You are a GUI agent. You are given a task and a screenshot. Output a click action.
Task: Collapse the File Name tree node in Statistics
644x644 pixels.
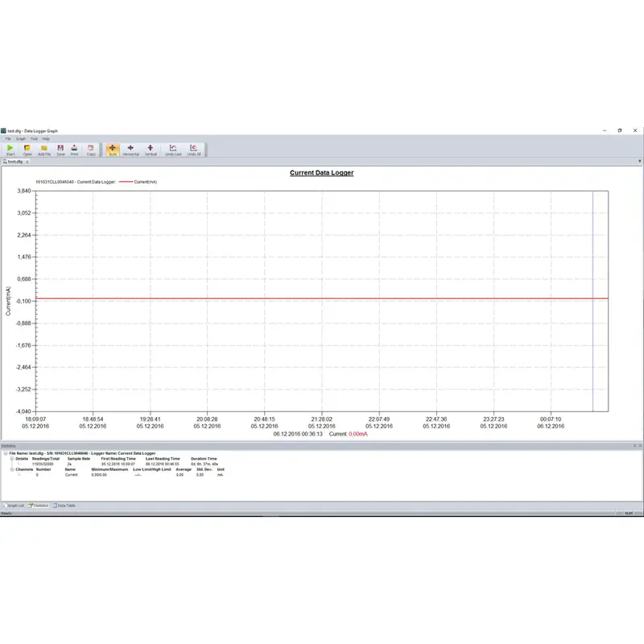(x=4, y=453)
